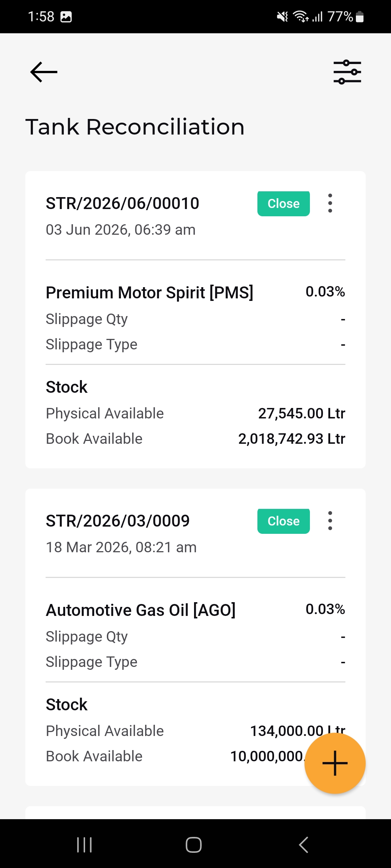Open record titled STR/2026/06/00010

pyautogui.click(x=122, y=203)
